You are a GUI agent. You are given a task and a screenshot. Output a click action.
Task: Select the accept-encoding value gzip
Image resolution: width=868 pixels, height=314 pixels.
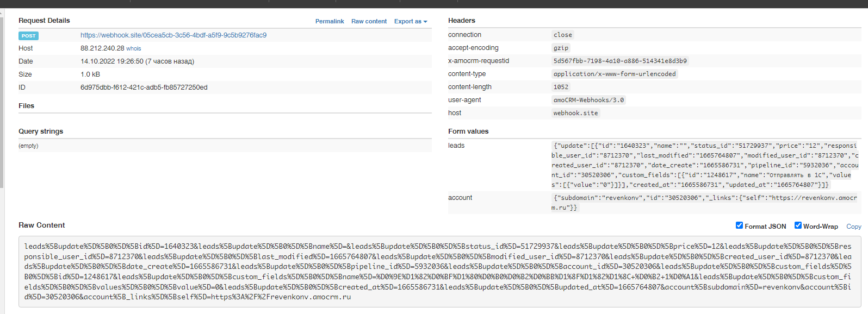tap(561, 48)
